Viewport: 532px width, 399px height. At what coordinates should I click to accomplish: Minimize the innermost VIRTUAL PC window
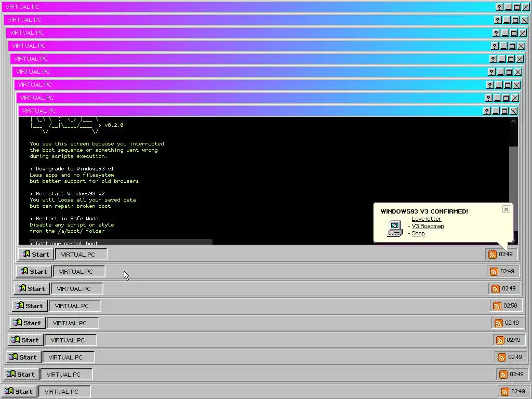[x=496, y=111]
